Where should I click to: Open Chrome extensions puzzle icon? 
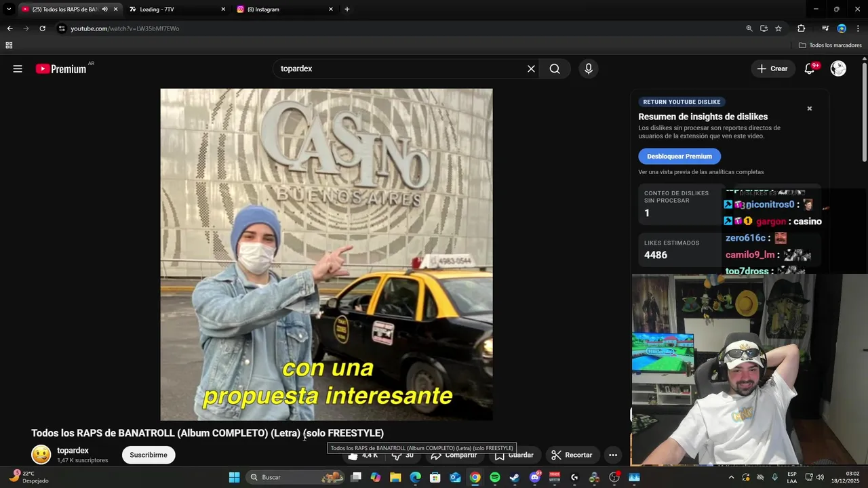point(801,28)
